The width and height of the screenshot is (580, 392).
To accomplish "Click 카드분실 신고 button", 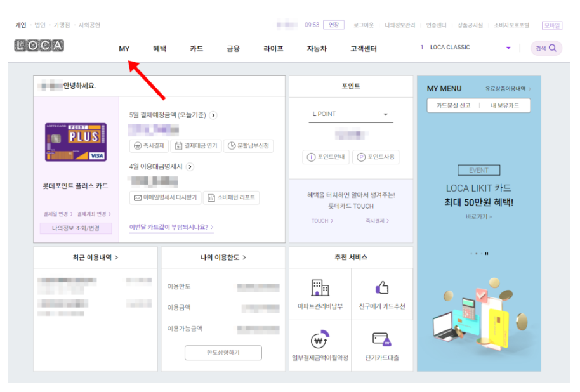I will (x=453, y=105).
